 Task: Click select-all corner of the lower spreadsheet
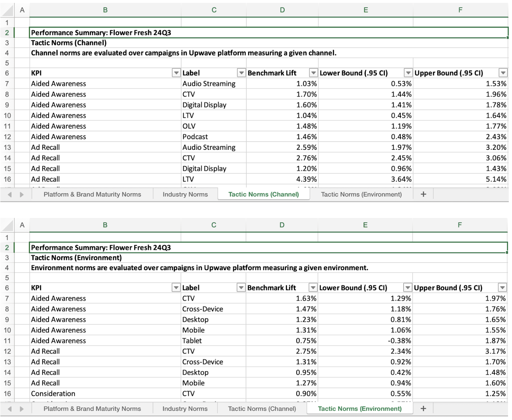tap(8, 225)
